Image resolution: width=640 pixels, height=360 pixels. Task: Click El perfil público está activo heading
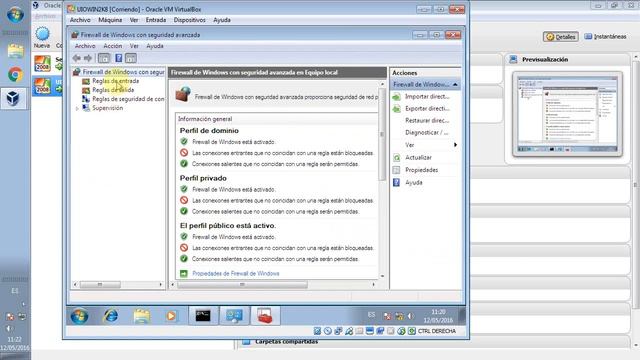[228, 225]
